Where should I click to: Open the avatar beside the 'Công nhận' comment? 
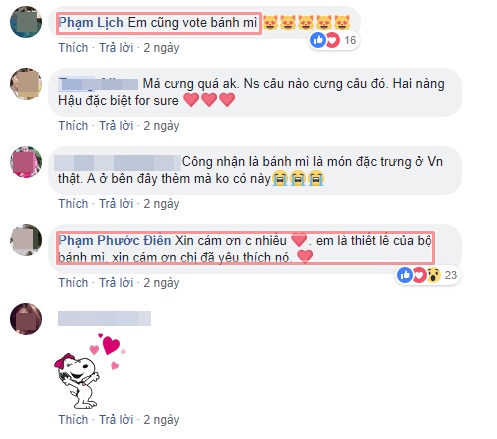point(26,162)
